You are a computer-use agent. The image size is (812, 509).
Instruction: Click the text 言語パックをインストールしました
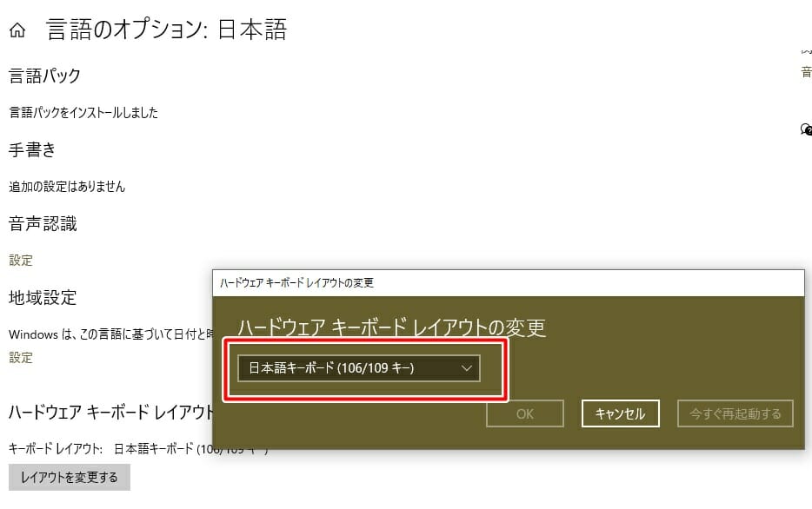[83, 112]
